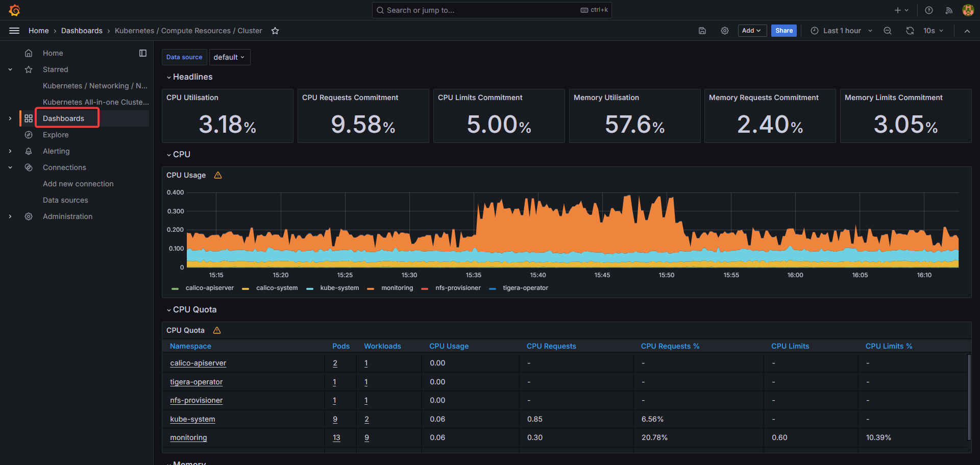The height and width of the screenshot is (465, 980).
Task: Open dashboard settings gear icon
Action: click(724, 31)
